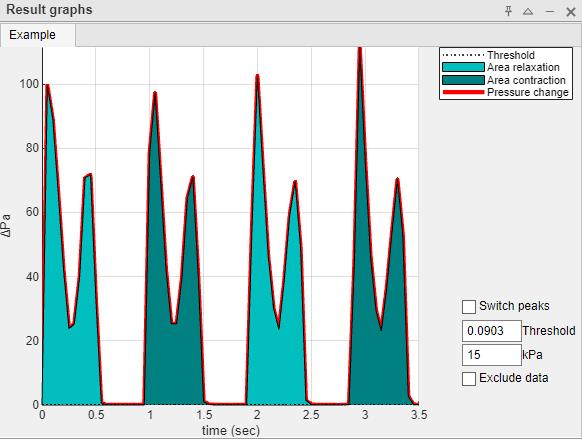582x439 pixels.
Task: Click the Exclude data label
Action: (x=513, y=378)
